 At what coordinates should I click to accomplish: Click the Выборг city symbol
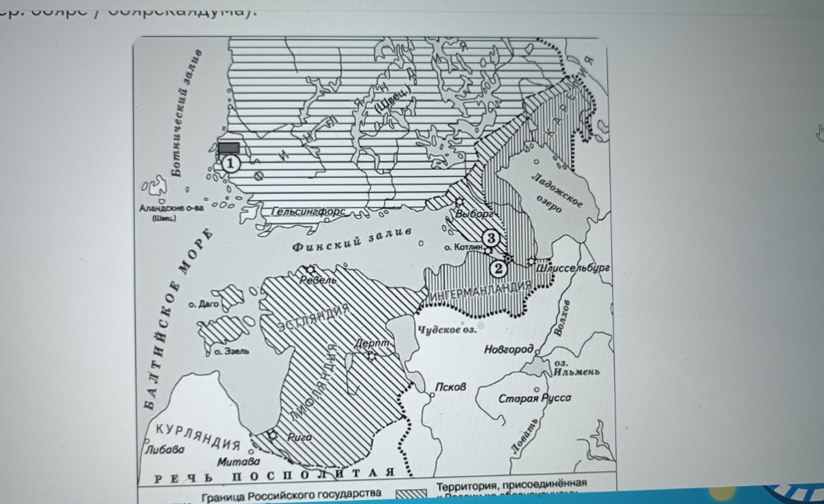coord(459,202)
